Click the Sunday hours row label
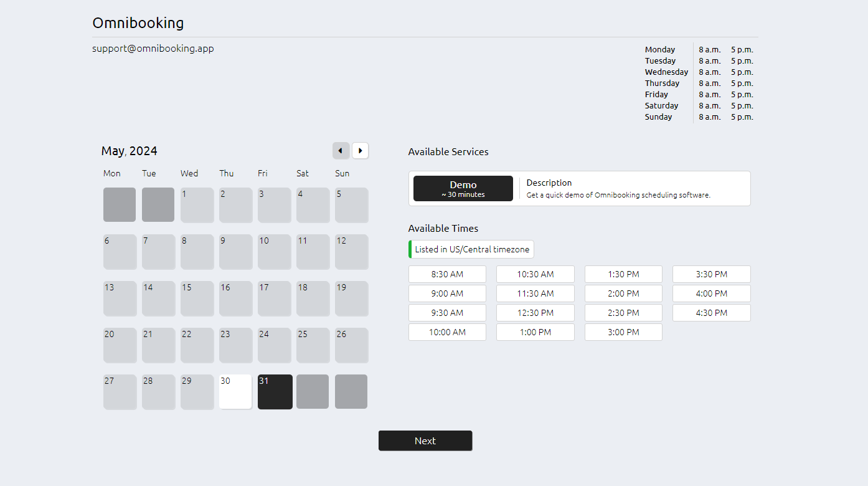The image size is (868, 486). [x=658, y=117]
